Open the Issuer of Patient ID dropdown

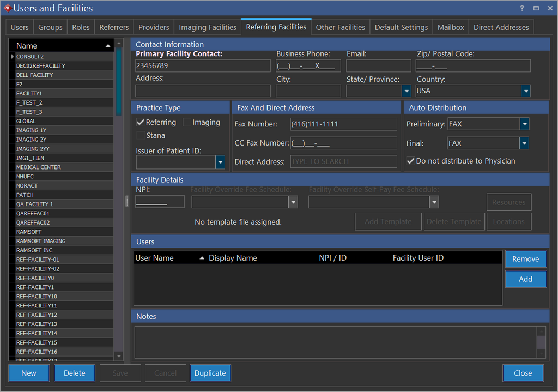(220, 162)
